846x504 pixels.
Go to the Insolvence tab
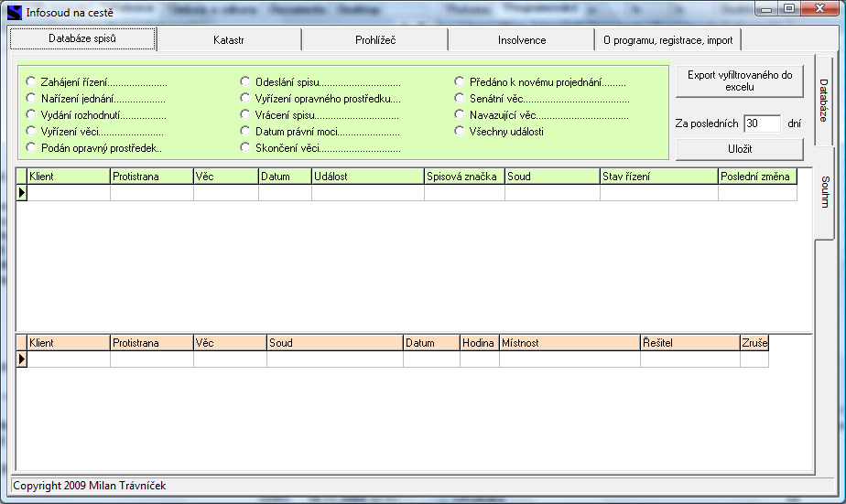(521, 40)
